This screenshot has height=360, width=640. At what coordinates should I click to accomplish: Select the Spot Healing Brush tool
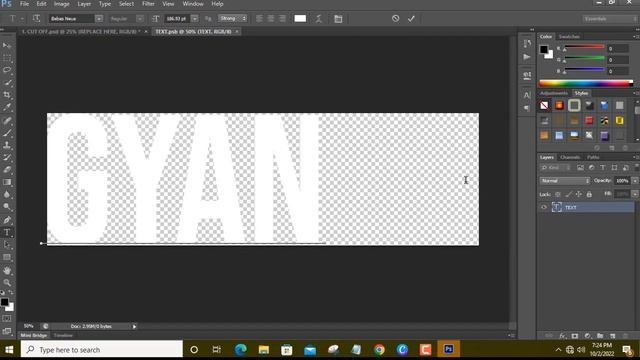pos(7,120)
